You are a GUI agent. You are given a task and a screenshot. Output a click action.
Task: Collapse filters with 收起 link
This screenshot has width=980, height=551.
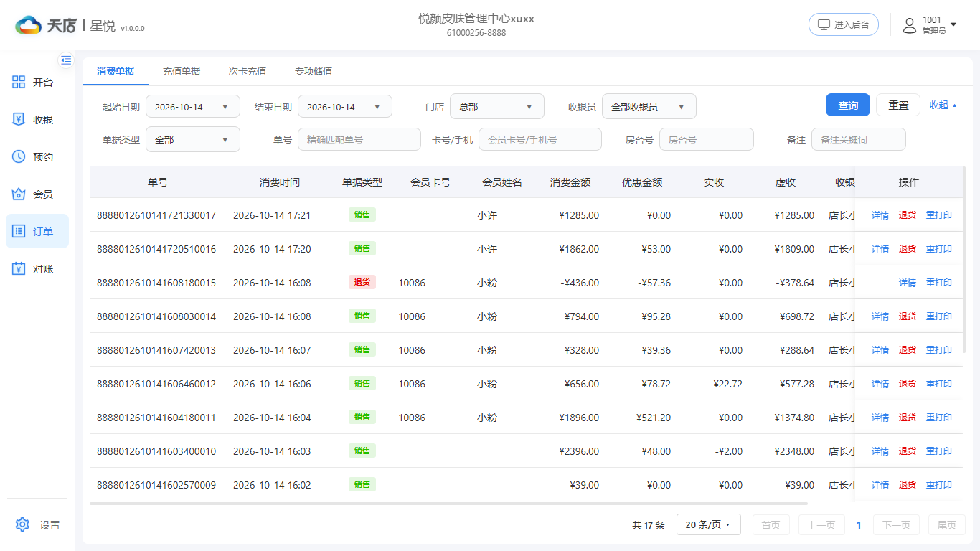coord(943,105)
